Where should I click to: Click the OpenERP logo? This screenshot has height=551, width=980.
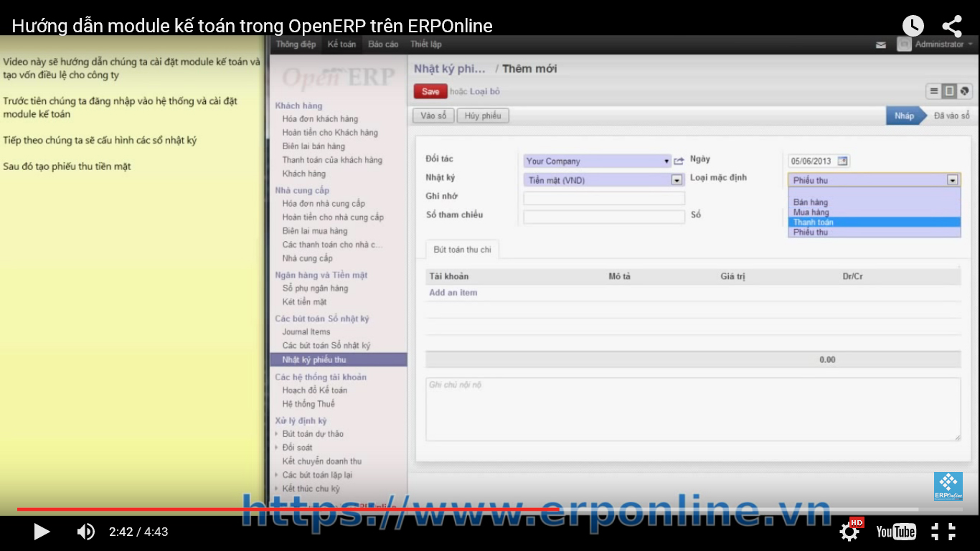pyautogui.click(x=338, y=77)
